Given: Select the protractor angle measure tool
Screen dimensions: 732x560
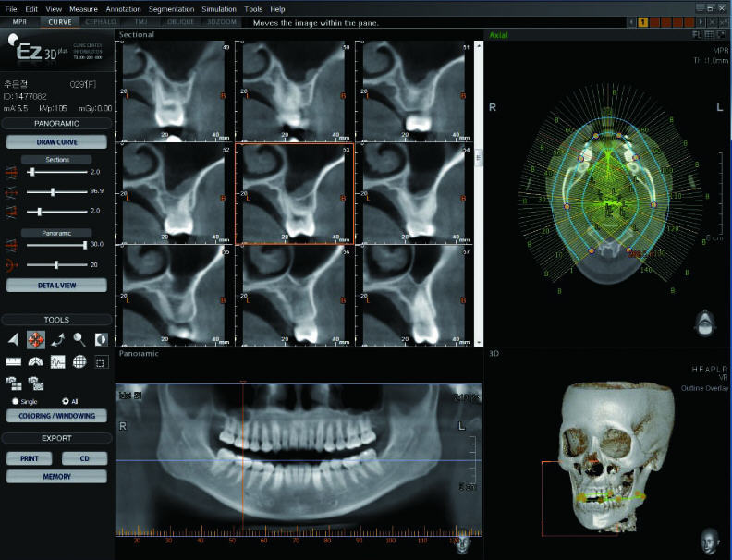Looking at the screenshot, I should [36, 361].
